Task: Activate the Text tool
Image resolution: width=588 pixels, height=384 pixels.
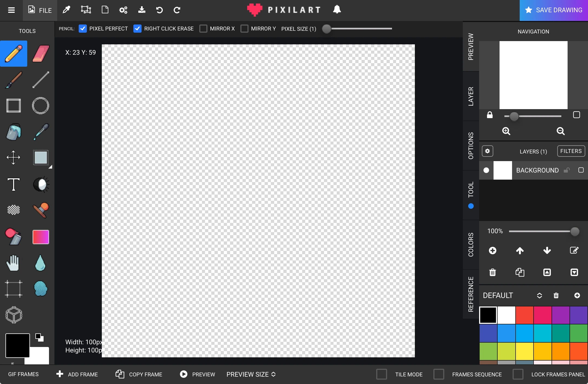Action: (14, 185)
